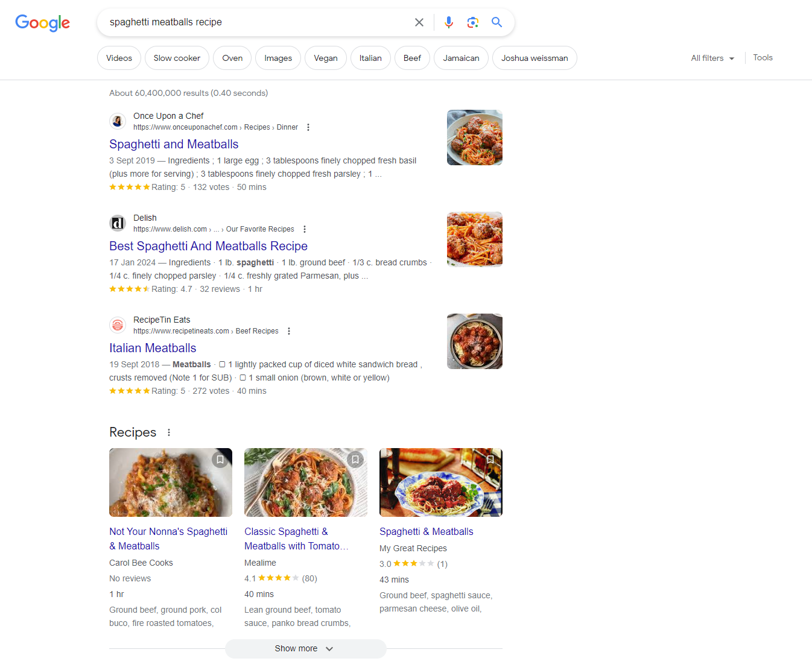Open Best Spaghetti And Meatballs Recipe link
The width and height of the screenshot is (812, 667).
[x=208, y=246]
